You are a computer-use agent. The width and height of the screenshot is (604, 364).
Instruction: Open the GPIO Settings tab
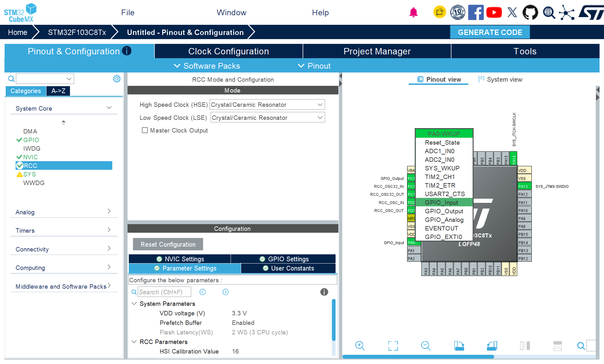tap(283, 259)
